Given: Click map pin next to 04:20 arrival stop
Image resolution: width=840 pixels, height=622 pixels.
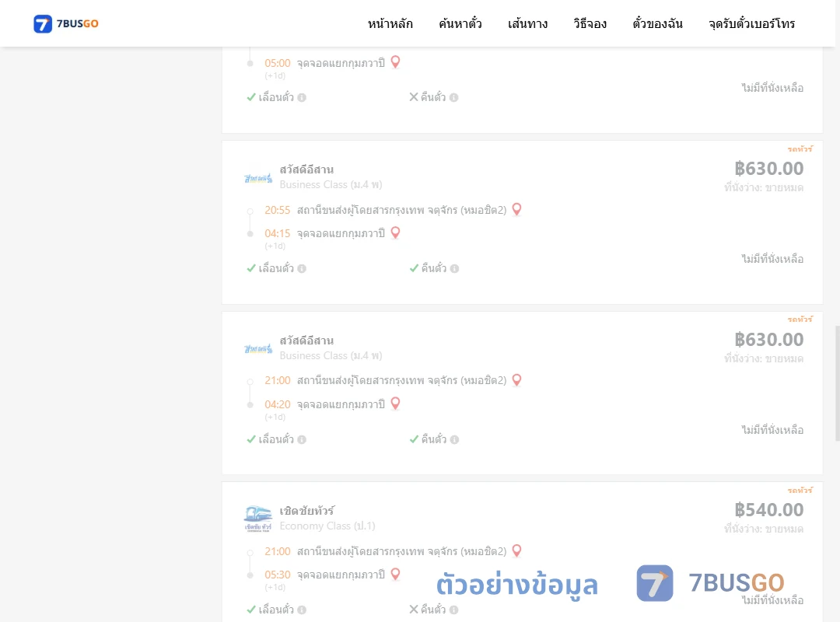Looking at the screenshot, I should click(395, 404).
